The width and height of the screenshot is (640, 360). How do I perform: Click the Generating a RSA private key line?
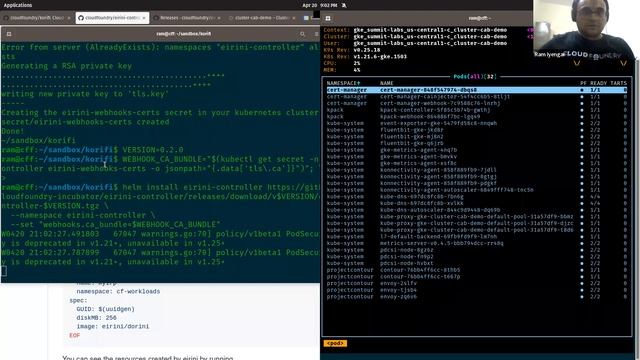tap(67, 66)
